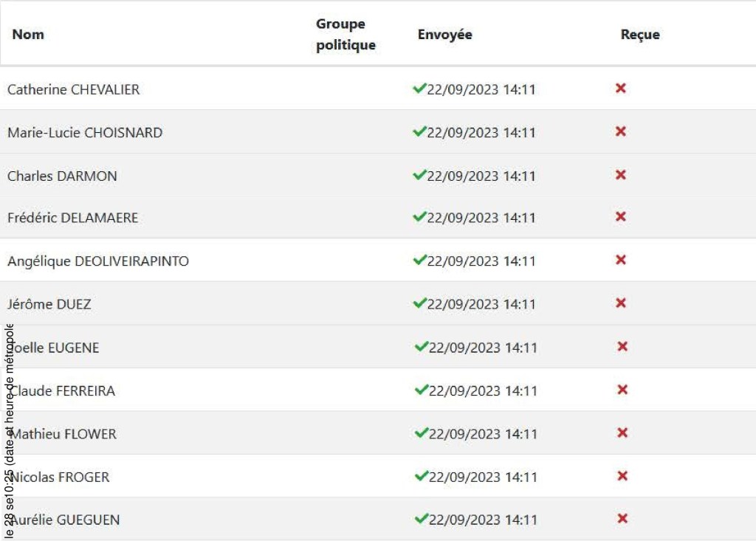The height and width of the screenshot is (541, 756).
Task: Toggle the received status for Joelle EUGENE
Action: click(620, 346)
